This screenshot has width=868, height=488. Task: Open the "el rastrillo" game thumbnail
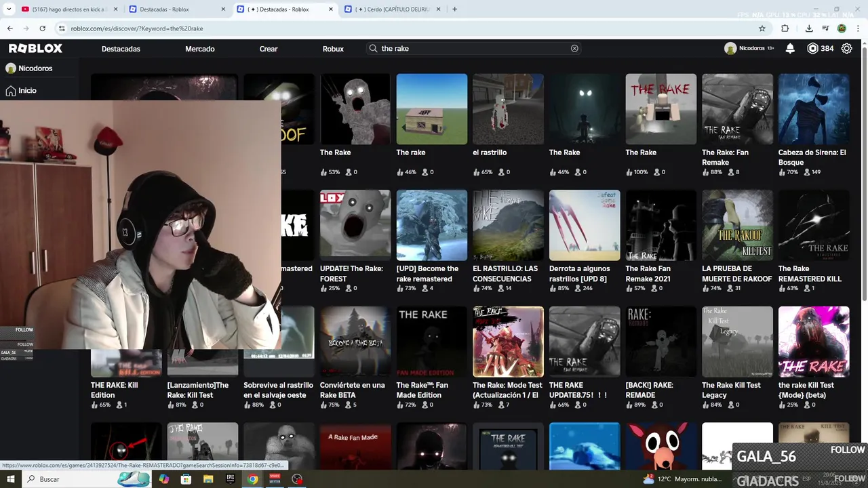pyautogui.click(x=508, y=109)
